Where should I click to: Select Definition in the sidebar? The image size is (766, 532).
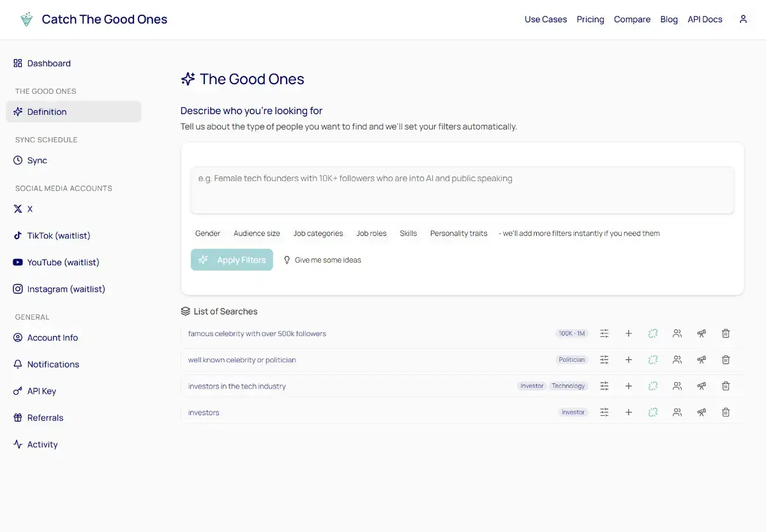point(73,112)
